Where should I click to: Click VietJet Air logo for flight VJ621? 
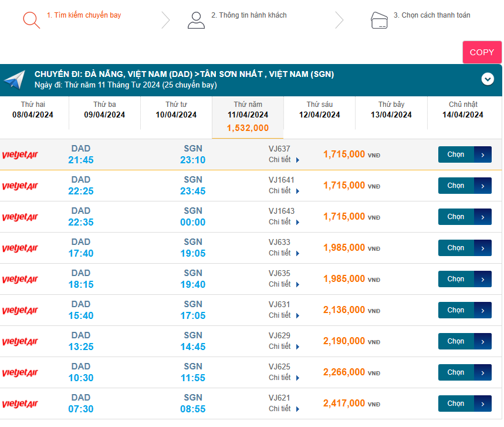(x=20, y=404)
